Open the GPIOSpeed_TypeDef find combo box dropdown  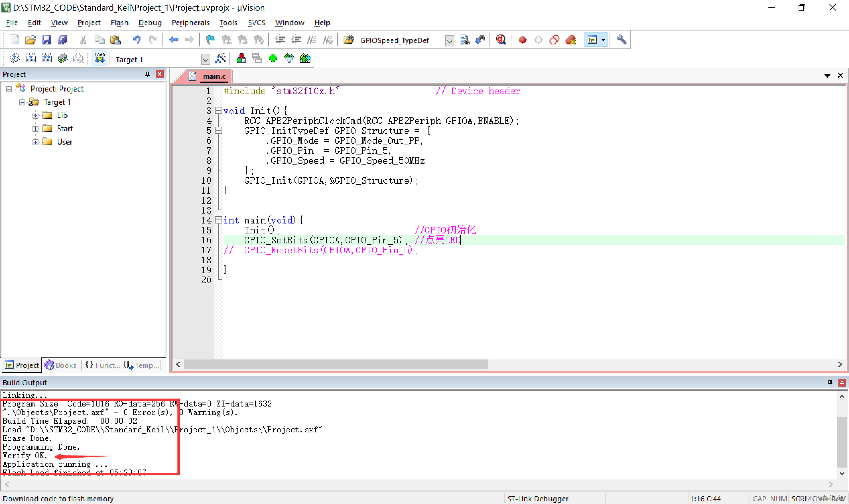point(449,41)
